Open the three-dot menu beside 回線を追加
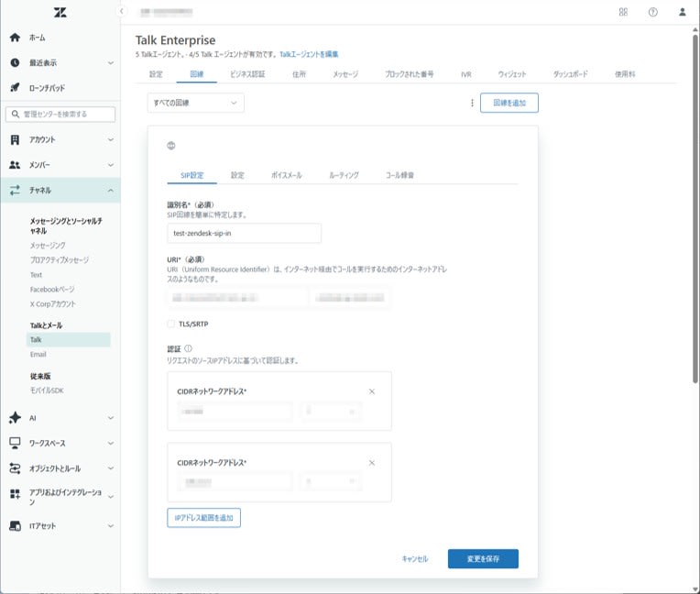 [x=472, y=103]
